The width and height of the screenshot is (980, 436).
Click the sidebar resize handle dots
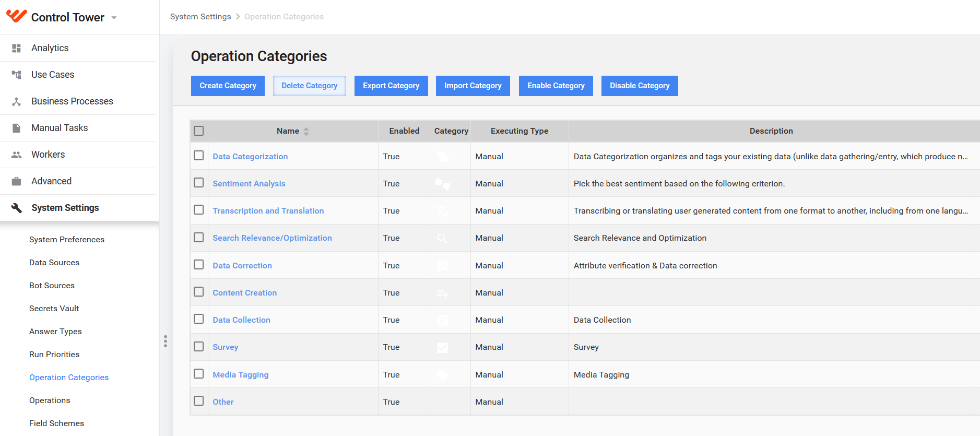(166, 341)
